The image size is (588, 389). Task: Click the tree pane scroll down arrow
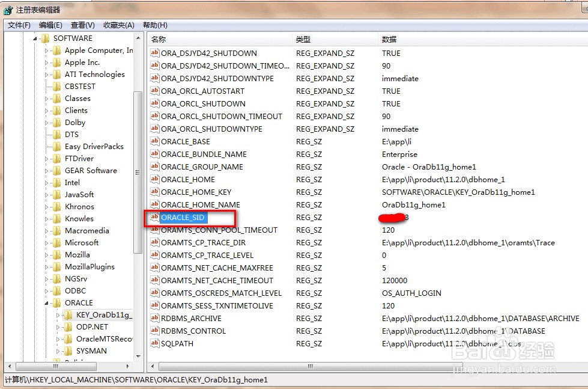138,357
